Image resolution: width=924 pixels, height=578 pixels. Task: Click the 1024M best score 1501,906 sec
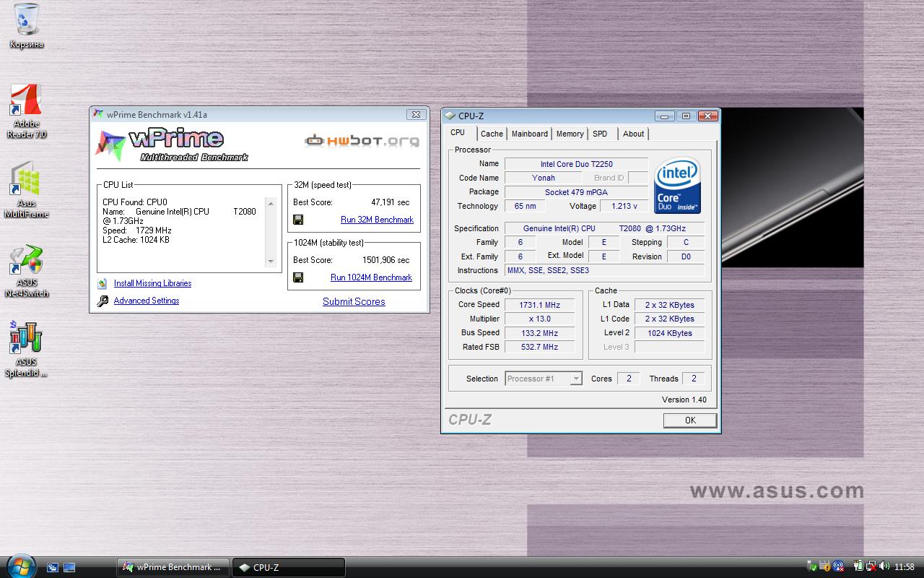point(385,260)
